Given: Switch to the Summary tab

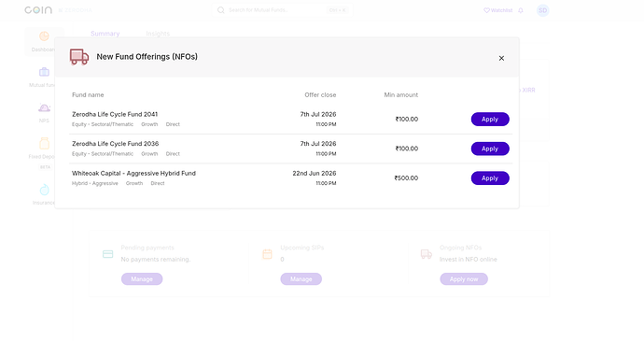Looking at the screenshot, I should [x=105, y=34].
